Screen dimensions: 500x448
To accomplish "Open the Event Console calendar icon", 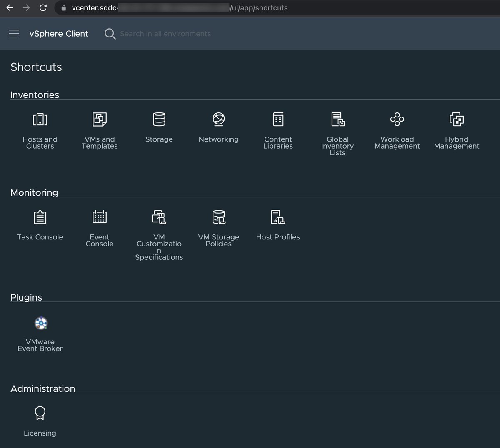I will click(100, 217).
